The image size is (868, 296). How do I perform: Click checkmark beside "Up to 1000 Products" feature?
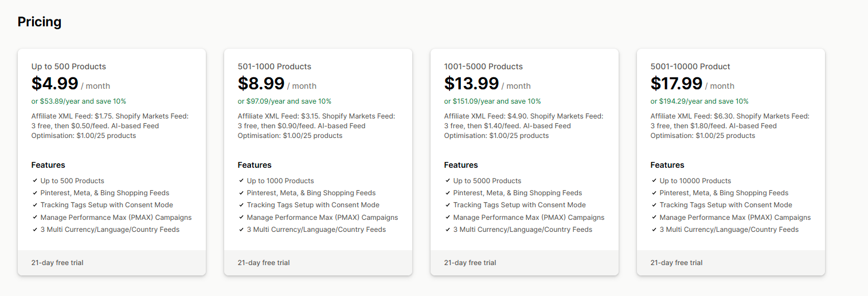[241, 180]
